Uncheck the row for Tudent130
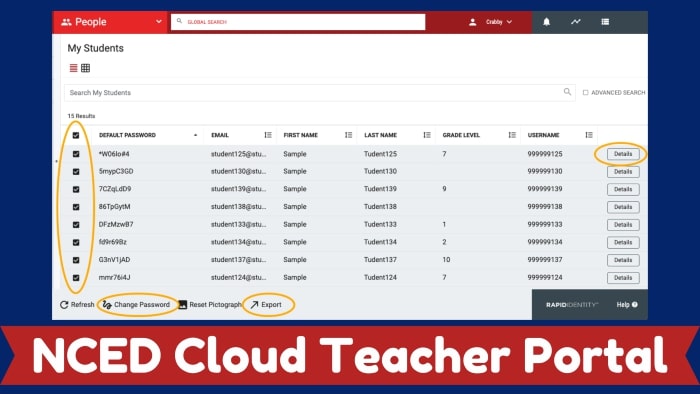 click(76, 171)
